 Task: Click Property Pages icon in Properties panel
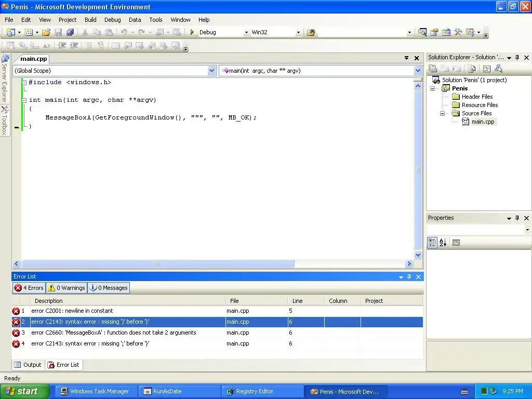(x=456, y=243)
